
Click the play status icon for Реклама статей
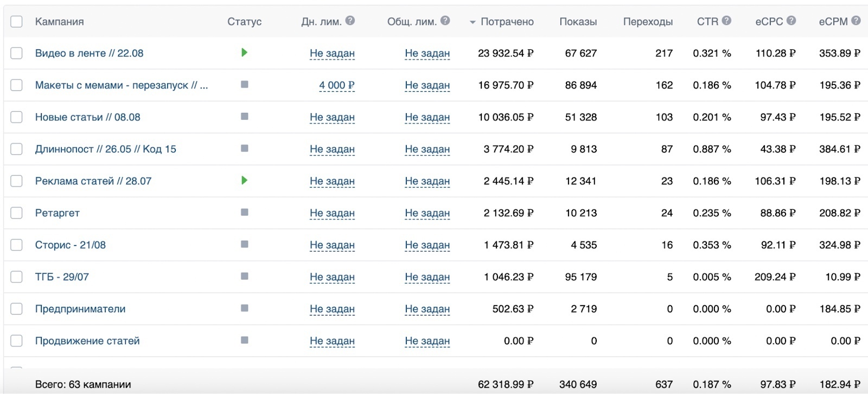(x=244, y=180)
